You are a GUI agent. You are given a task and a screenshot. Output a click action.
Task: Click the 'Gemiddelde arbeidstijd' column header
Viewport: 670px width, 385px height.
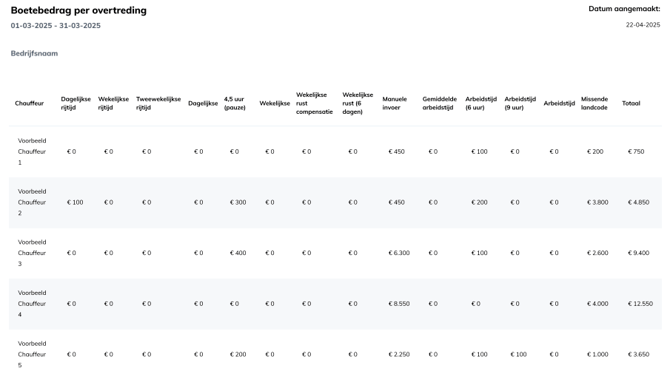[x=440, y=103]
